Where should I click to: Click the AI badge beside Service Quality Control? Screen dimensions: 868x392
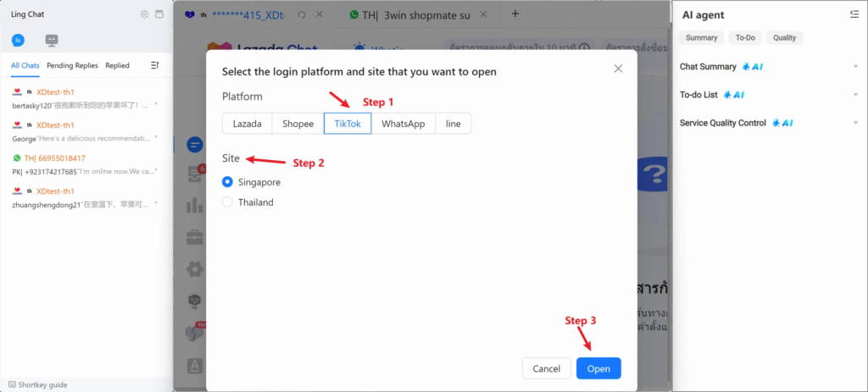[782, 123]
